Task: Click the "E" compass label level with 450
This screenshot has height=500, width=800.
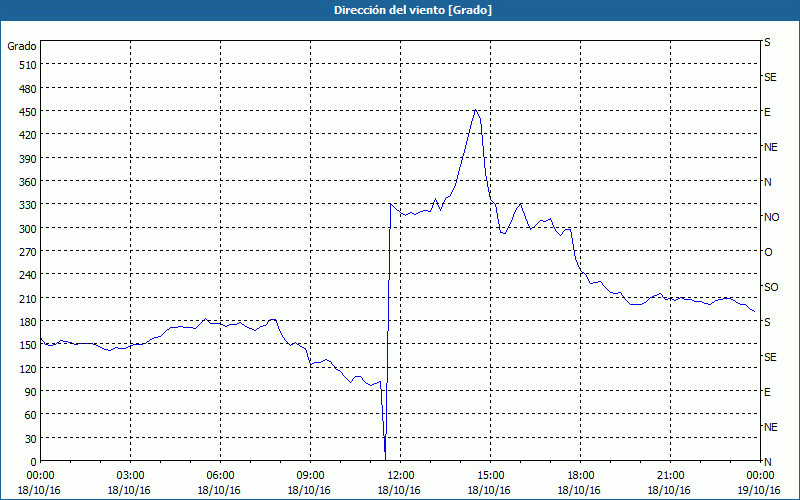Action: 767,112
